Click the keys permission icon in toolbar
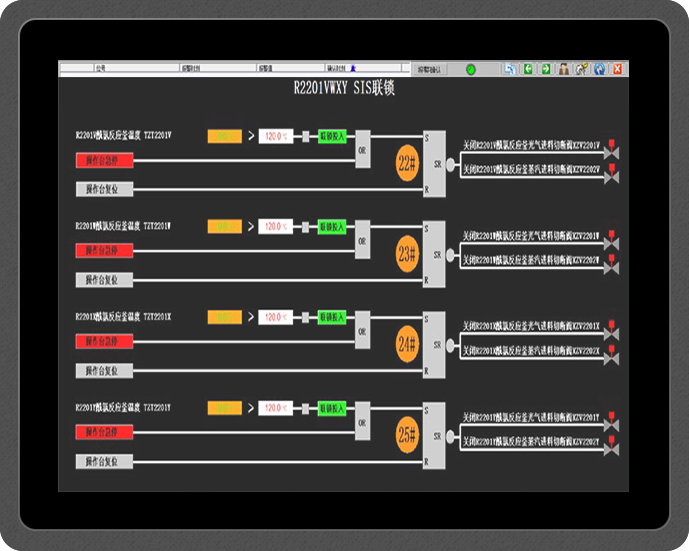The width and height of the screenshot is (689, 551). click(581, 69)
